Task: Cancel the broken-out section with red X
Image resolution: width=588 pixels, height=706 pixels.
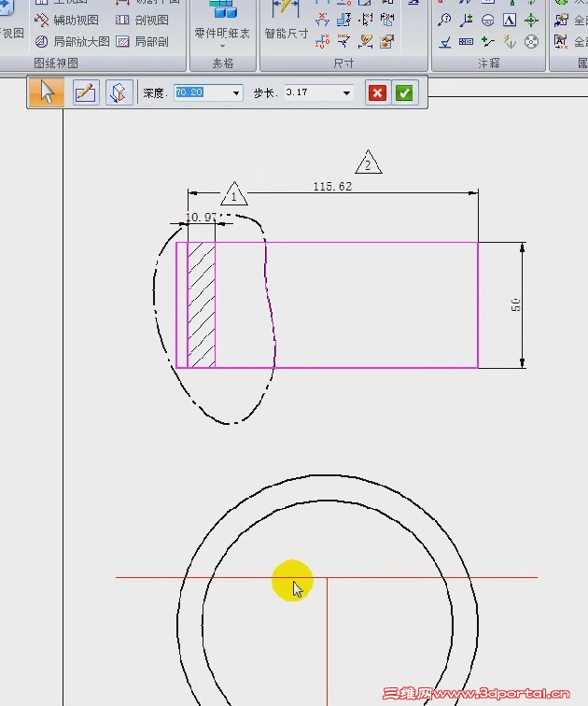Action: point(377,92)
